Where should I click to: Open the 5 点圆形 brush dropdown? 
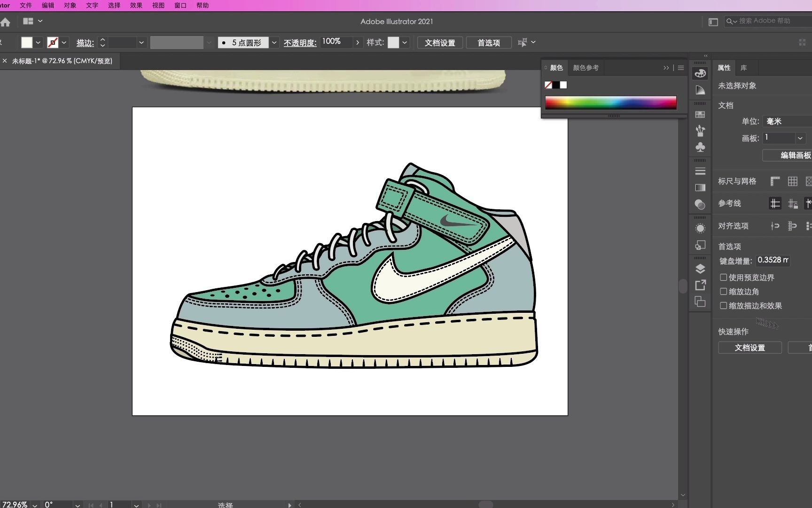pyautogui.click(x=274, y=43)
